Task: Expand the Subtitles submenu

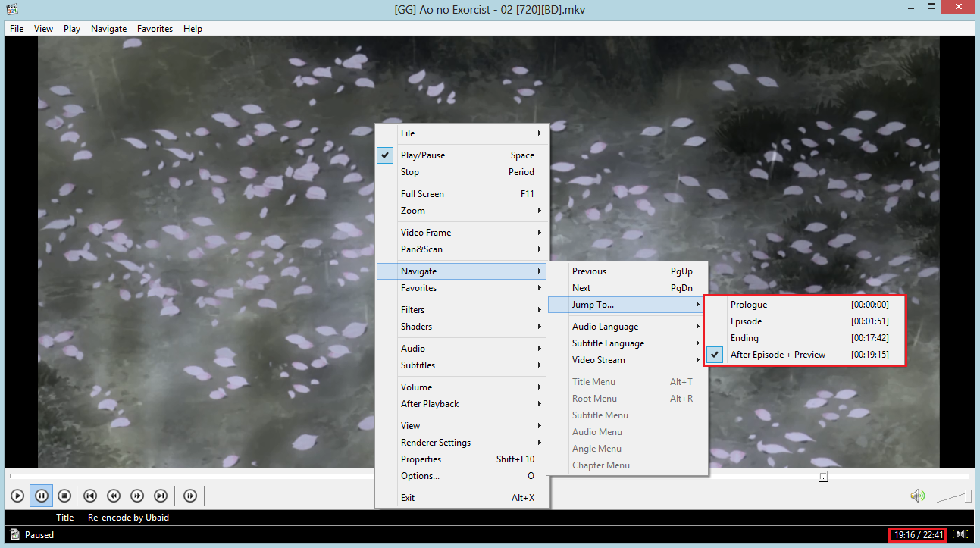Action: [x=463, y=365]
